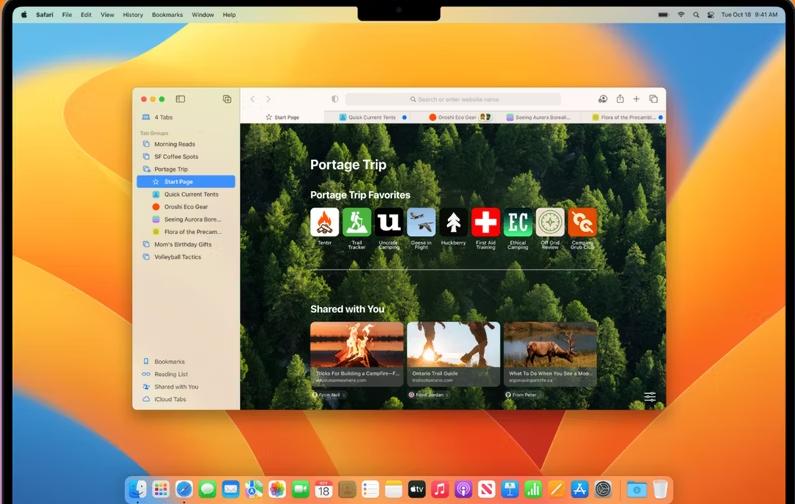Viewport: 795px width, 504px height.
Task: Click the search or enter website address field
Action: [453, 99]
